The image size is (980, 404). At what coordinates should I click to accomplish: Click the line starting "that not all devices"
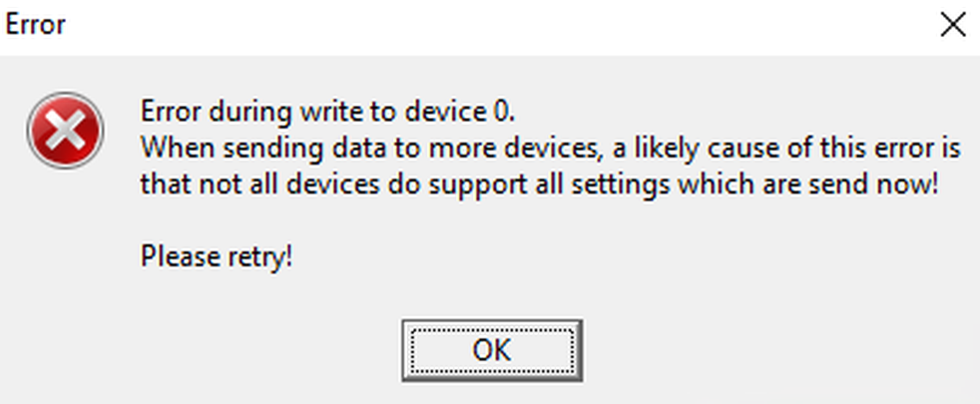pos(539,184)
